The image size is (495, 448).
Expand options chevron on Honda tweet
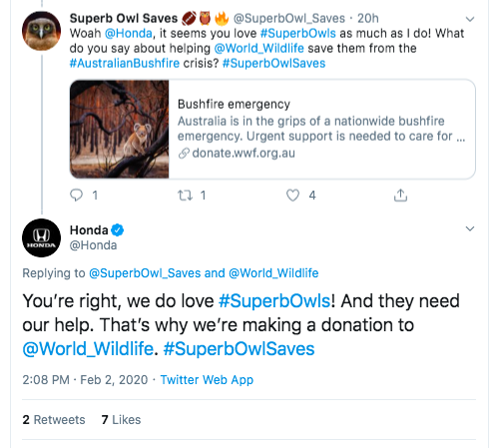coord(470,228)
